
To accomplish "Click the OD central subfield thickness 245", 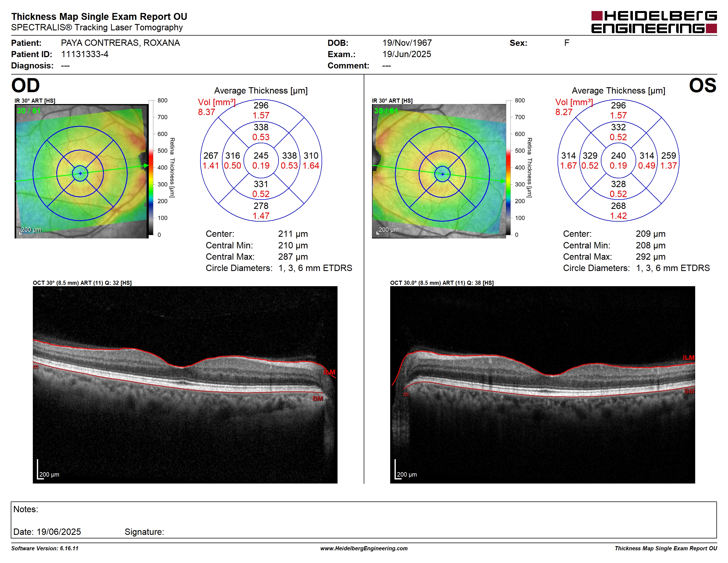I will (x=261, y=155).
